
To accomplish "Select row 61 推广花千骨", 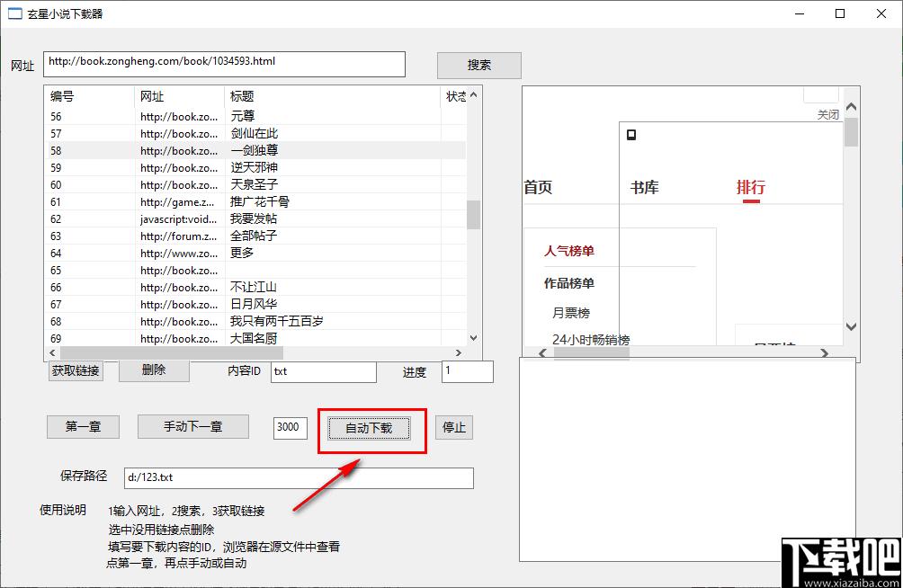I will pyautogui.click(x=255, y=201).
